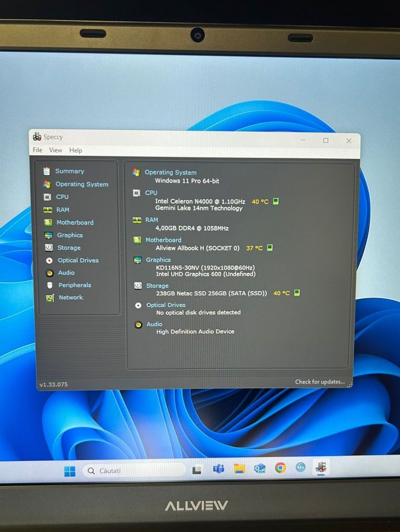Open Google Chrome from the taskbar

[280, 468]
